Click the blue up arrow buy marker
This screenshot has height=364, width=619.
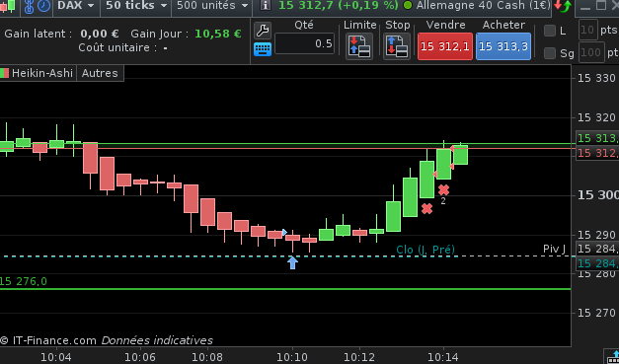click(x=292, y=262)
